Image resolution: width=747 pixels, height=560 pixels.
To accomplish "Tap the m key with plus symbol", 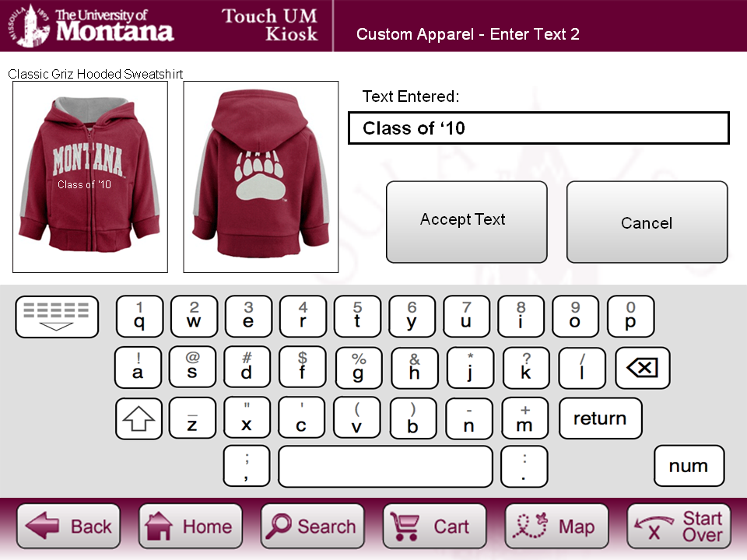I will [x=525, y=418].
